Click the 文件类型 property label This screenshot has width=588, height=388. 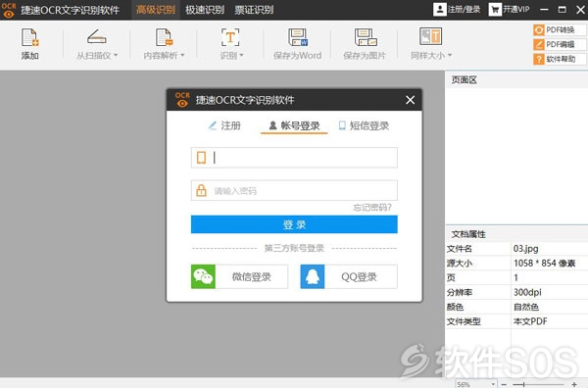(464, 321)
